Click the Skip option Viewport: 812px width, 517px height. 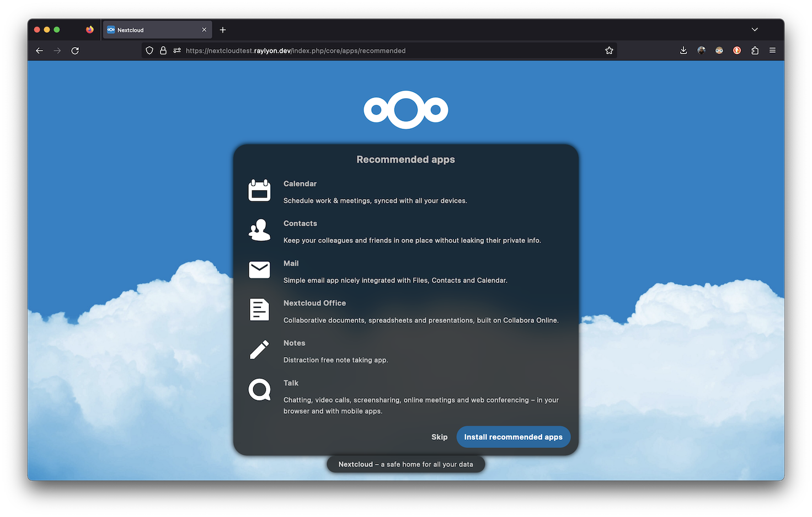(439, 436)
